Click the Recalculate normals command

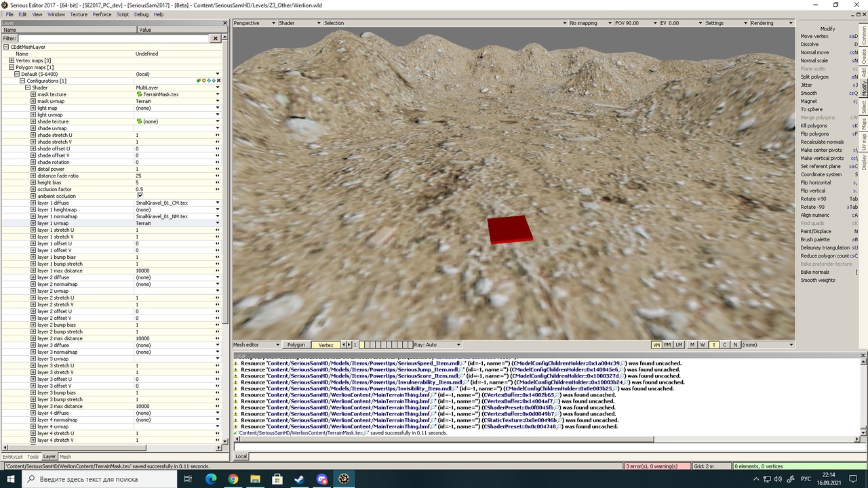click(822, 142)
